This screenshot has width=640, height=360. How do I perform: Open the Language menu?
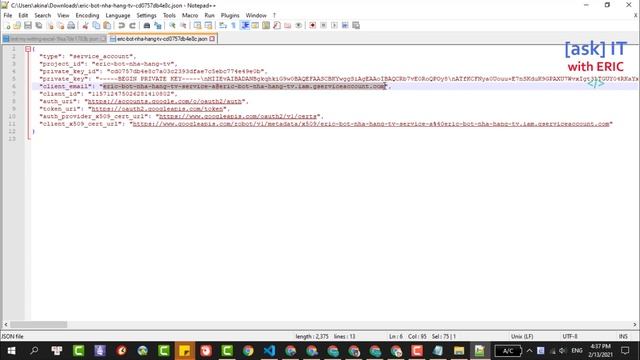click(118, 16)
